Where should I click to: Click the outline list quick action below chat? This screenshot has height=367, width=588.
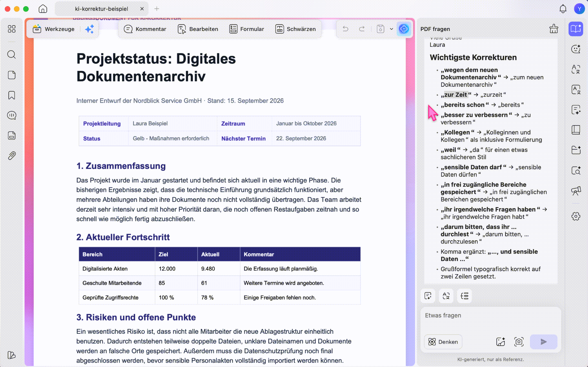coord(464,296)
